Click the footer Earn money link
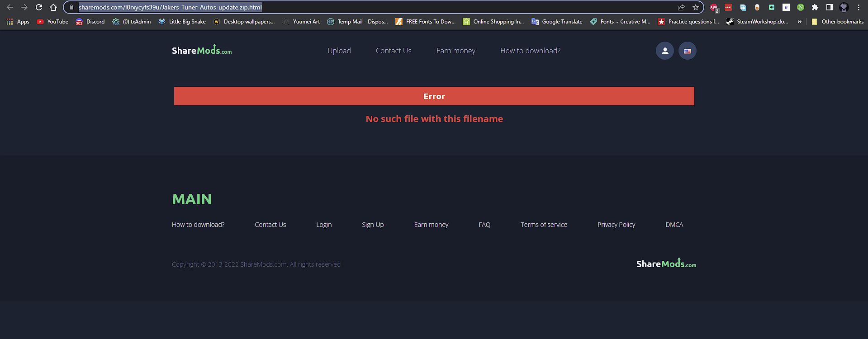868x339 pixels. 432,225
